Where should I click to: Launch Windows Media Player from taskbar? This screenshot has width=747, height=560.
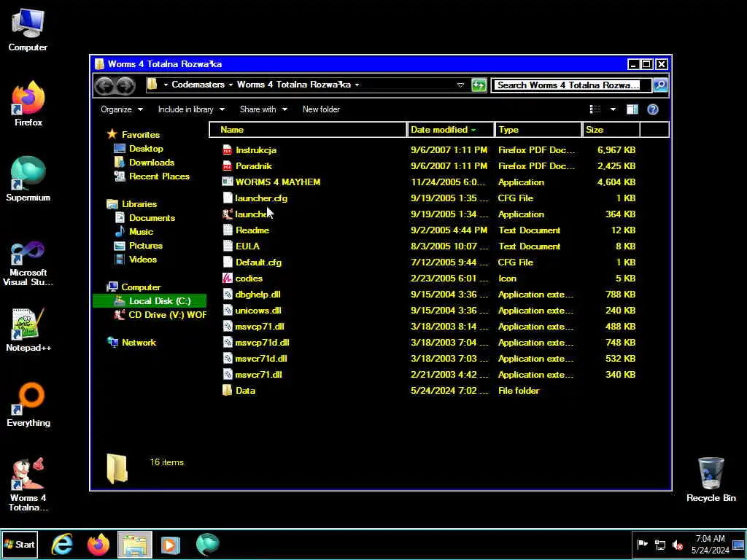[x=170, y=544]
